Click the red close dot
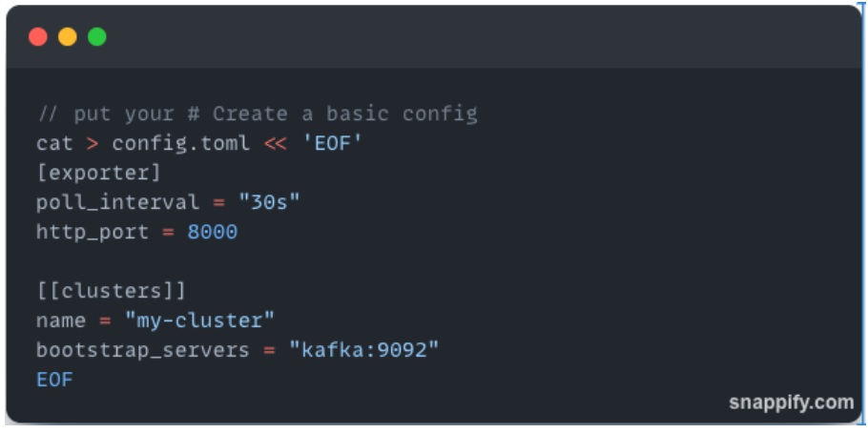This screenshot has width=868, height=433. tap(38, 37)
